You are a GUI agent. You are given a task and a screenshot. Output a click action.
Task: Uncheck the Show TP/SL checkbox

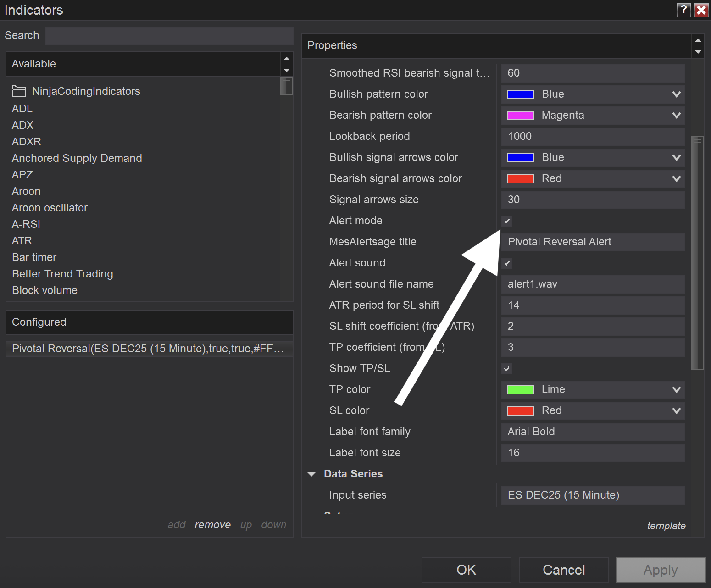(507, 369)
